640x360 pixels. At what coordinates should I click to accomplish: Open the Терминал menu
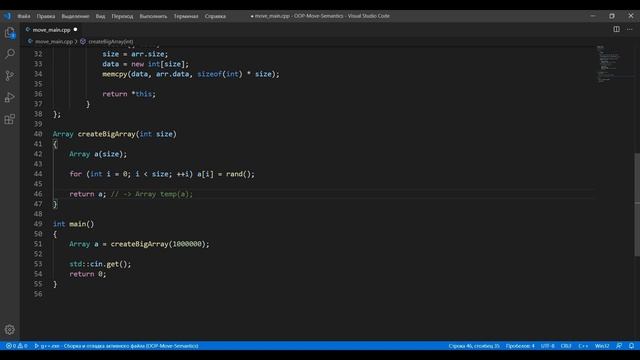[x=186, y=16]
